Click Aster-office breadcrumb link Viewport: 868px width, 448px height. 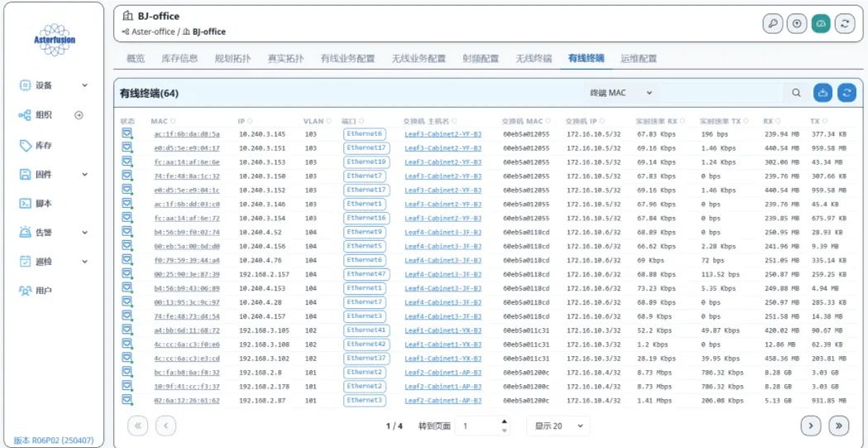click(x=153, y=32)
